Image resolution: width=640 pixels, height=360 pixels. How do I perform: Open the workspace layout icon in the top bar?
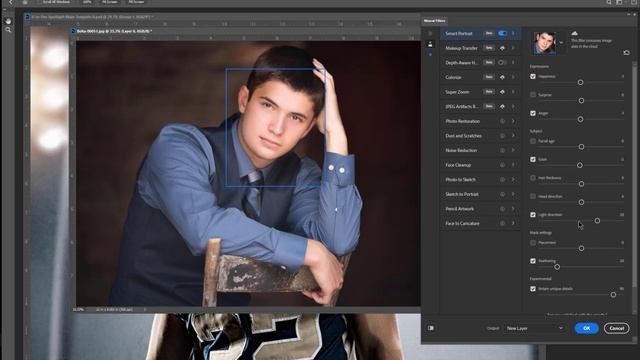click(x=619, y=2)
